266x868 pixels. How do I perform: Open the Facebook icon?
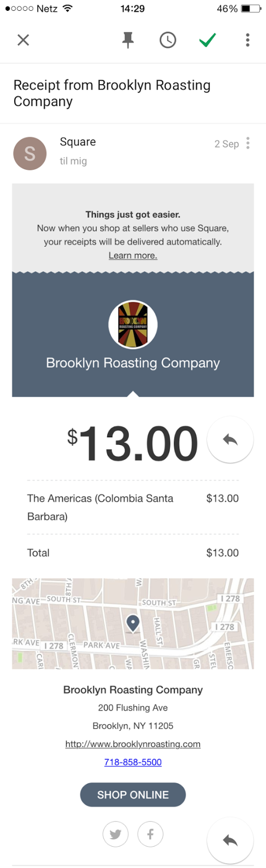tap(151, 834)
